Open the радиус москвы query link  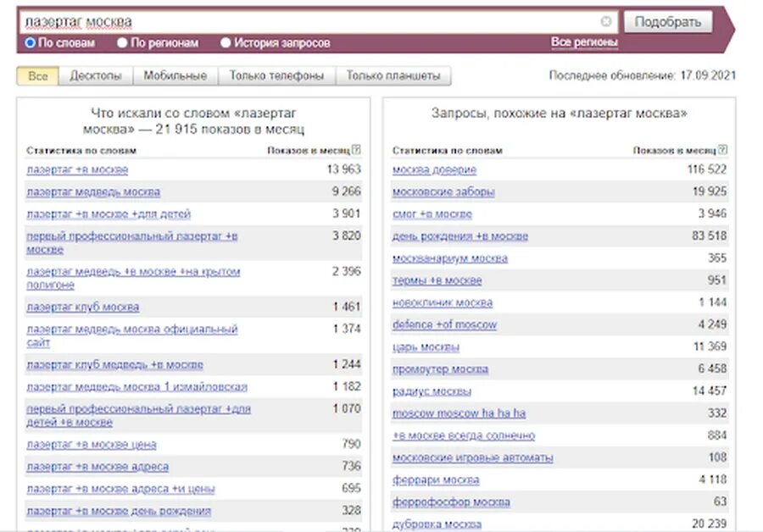[x=432, y=391]
